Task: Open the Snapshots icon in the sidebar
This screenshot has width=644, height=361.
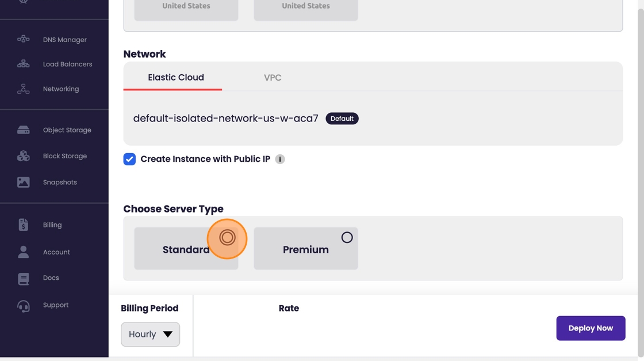Action: (x=23, y=182)
